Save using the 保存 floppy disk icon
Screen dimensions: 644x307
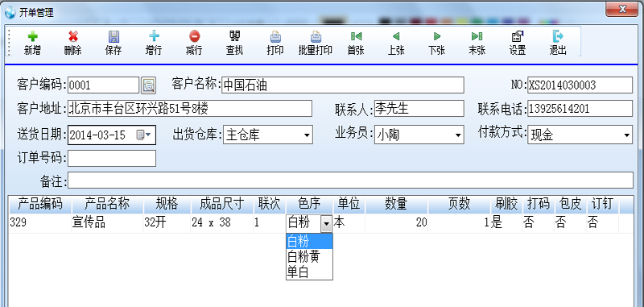pos(114,37)
